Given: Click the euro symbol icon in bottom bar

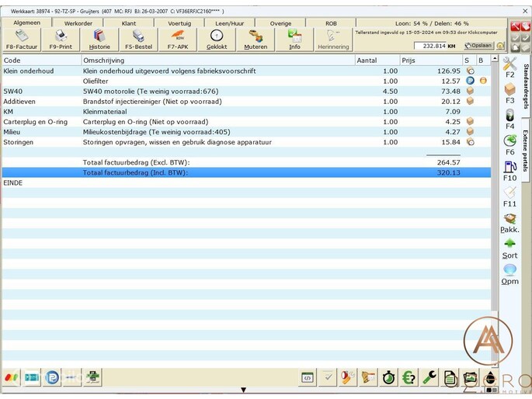Looking at the screenshot, I should [x=409, y=377].
